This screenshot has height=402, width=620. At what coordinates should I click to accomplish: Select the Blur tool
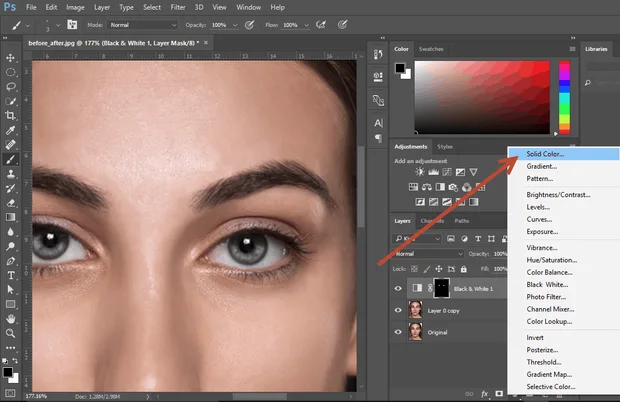tap(11, 232)
